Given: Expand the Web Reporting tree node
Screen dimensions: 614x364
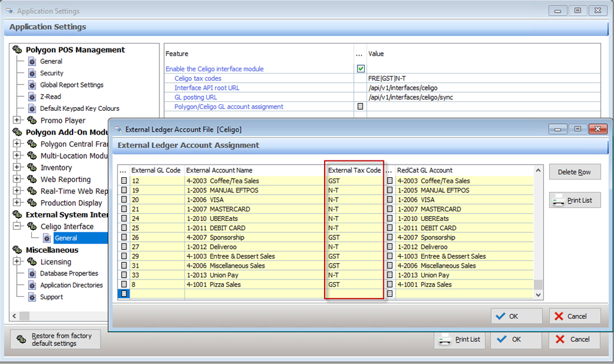Looking at the screenshot, I should 16,179.
